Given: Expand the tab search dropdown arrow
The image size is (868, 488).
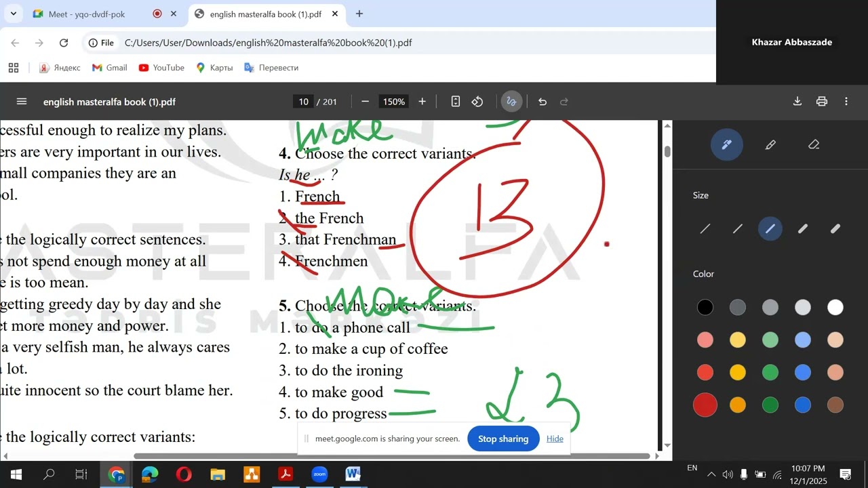Looking at the screenshot, I should (x=13, y=14).
